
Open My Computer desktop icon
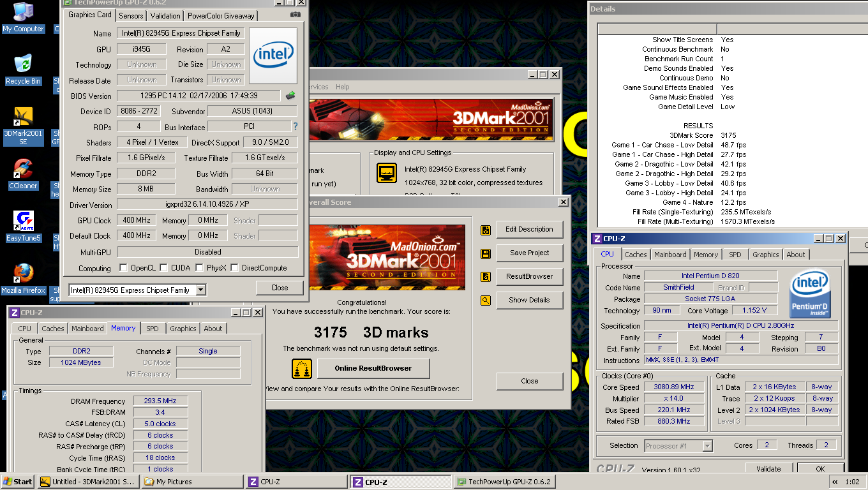(23, 17)
